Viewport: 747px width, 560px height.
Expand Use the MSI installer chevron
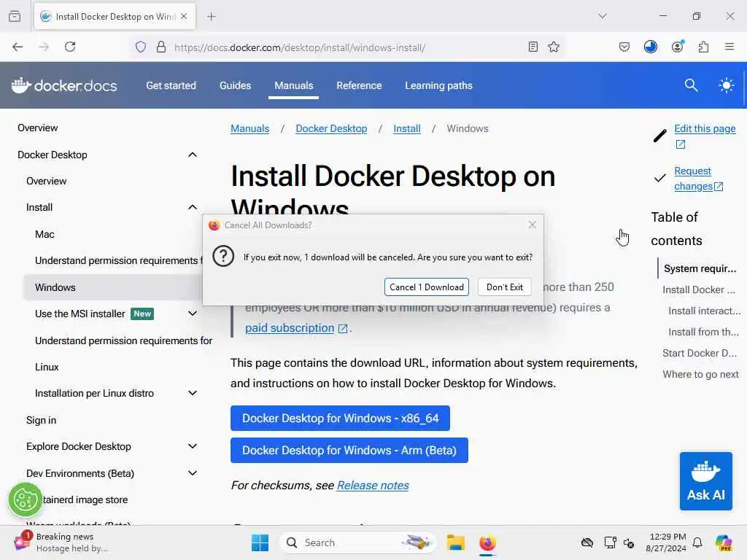pyautogui.click(x=193, y=314)
